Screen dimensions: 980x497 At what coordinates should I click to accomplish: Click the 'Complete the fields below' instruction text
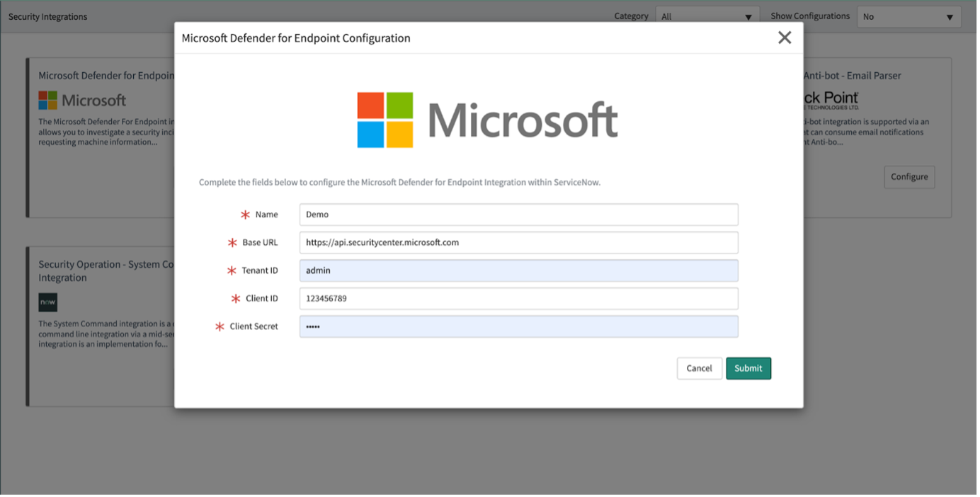click(399, 182)
